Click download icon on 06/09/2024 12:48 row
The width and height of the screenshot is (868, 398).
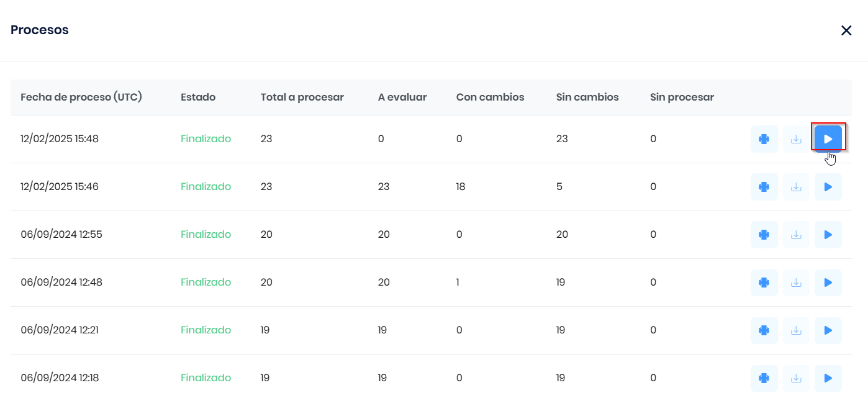click(x=796, y=283)
